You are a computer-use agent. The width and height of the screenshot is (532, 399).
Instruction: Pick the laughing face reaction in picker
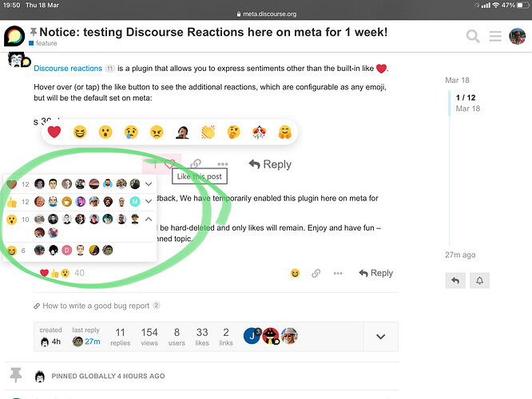point(80,132)
